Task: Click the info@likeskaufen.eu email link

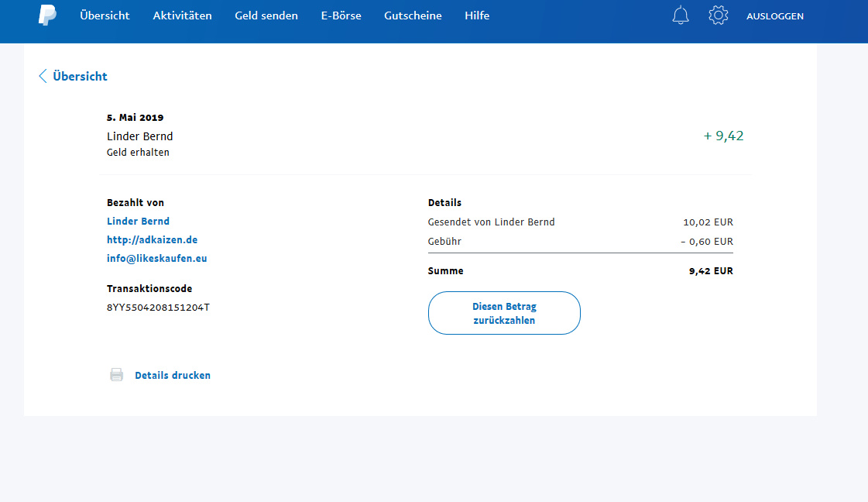Action: coord(156,259)
